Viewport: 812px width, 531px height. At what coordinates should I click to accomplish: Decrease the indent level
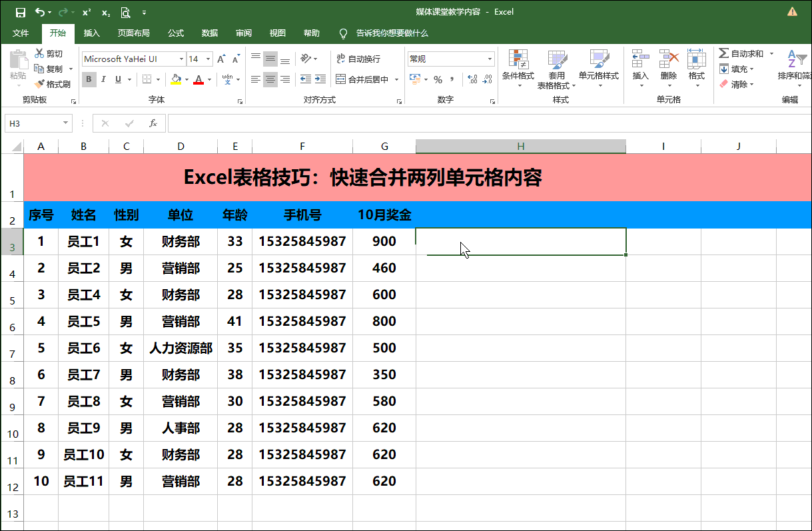[306, 79]
